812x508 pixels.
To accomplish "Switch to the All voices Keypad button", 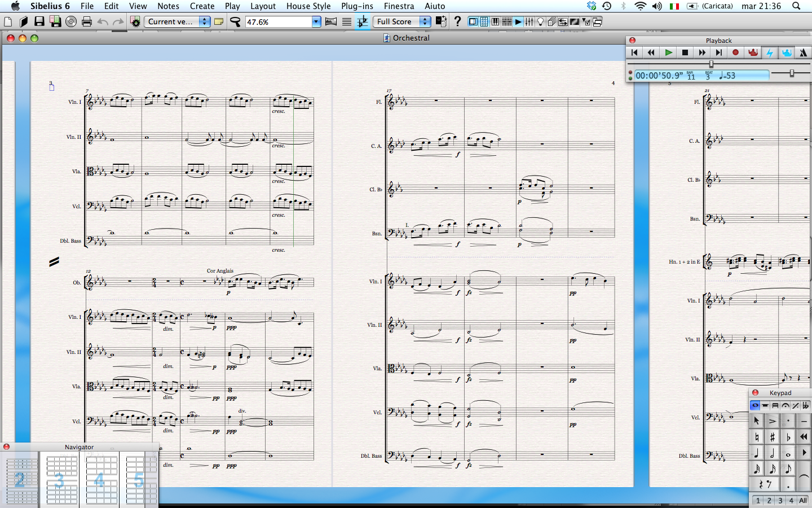I will click(803, 500).
